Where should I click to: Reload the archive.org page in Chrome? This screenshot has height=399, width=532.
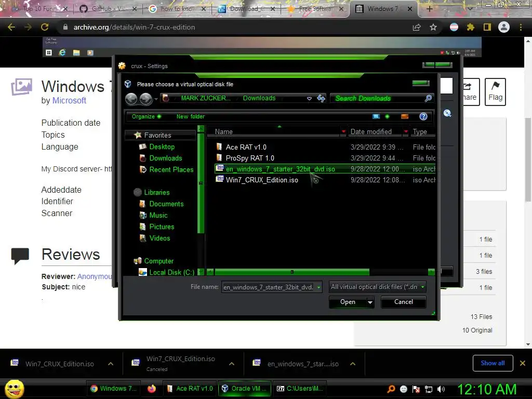point(45,27)
